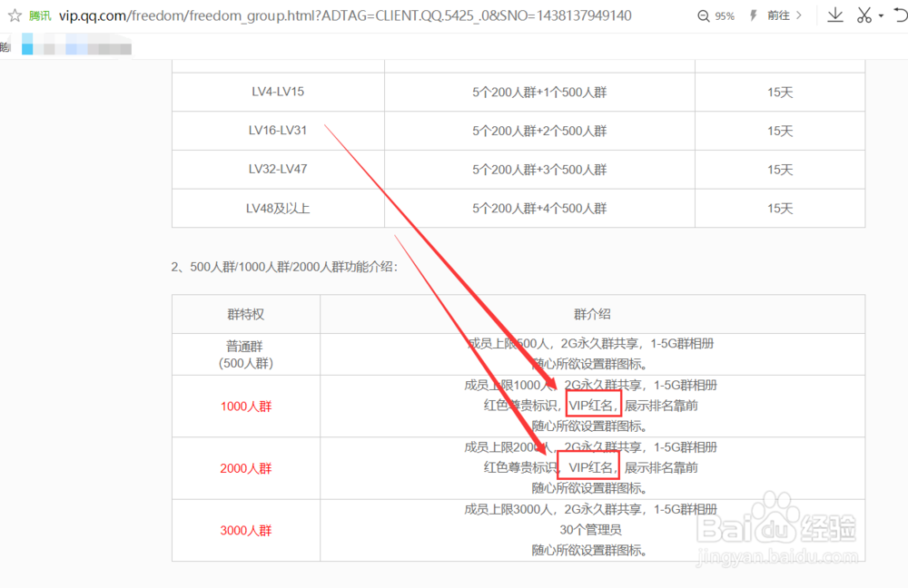Click the lightning speed-mode icon

(x=753, y=15)
